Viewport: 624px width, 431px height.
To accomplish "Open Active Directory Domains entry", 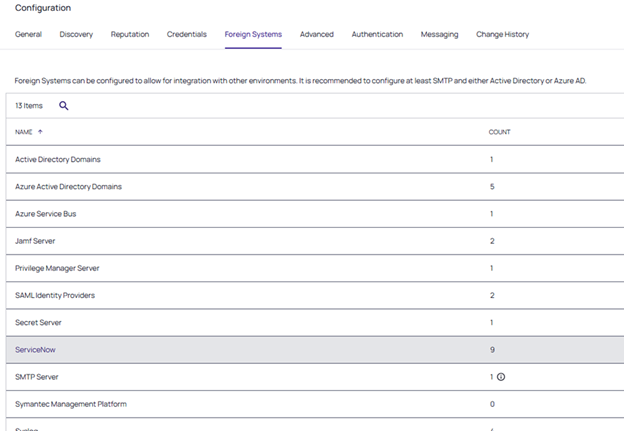I will [x=58, y=159].
